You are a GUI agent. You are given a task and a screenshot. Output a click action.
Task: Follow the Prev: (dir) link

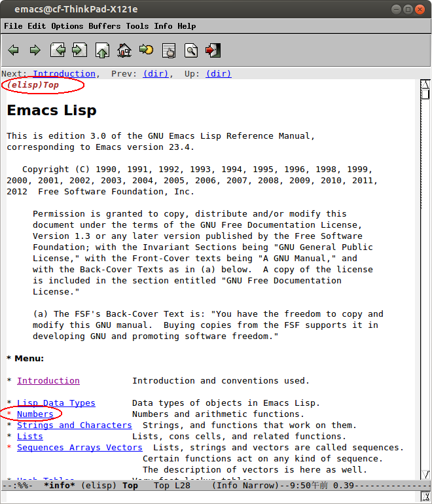click(x=156, y=74)
